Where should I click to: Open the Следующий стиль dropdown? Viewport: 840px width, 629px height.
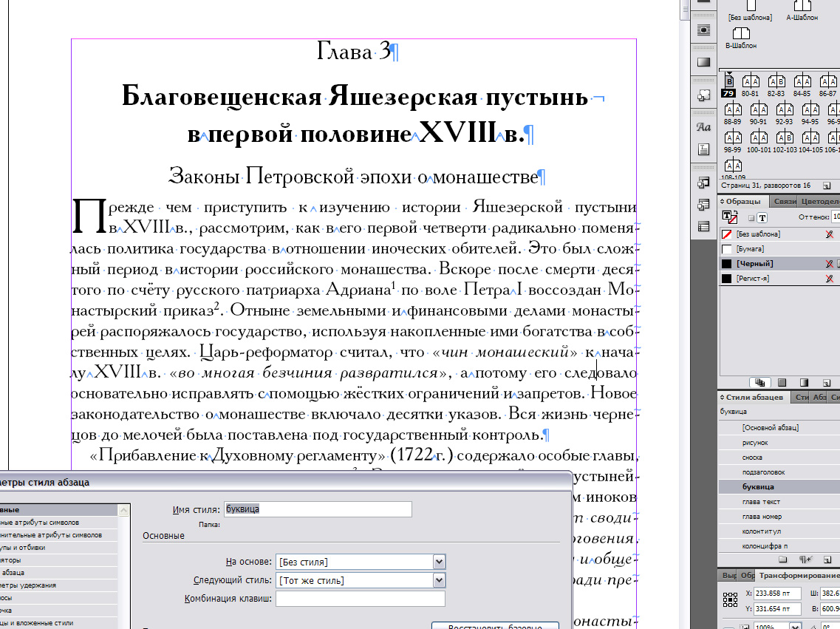click(x=361, y=580)
